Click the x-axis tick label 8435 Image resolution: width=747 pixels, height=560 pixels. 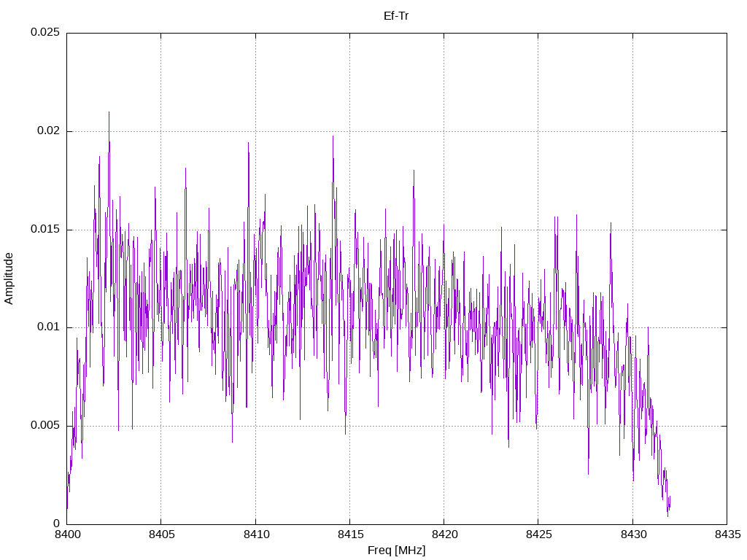(727, 534)
